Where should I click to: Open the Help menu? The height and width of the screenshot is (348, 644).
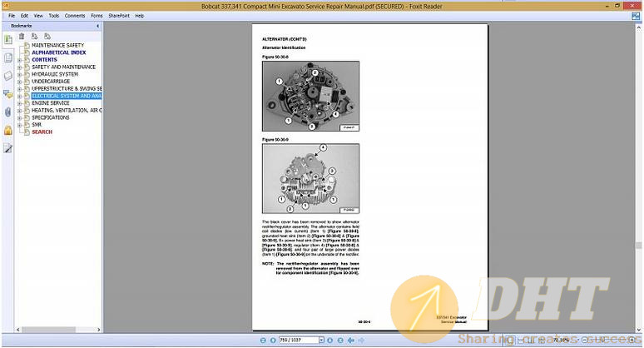(140, 16)
